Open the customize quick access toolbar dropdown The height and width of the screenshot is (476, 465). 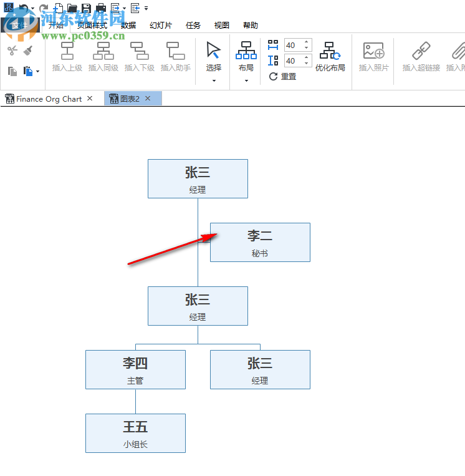point(146,9)
